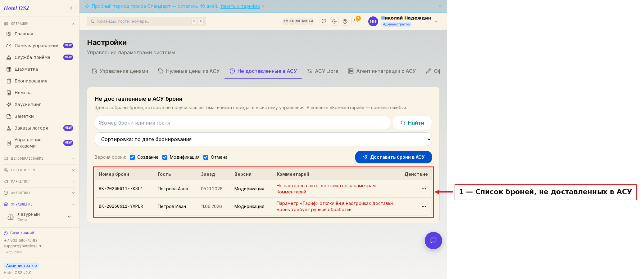
Task: Expand the Лазурный Сочи hotel selector
Action: click(x=40, y=217)
